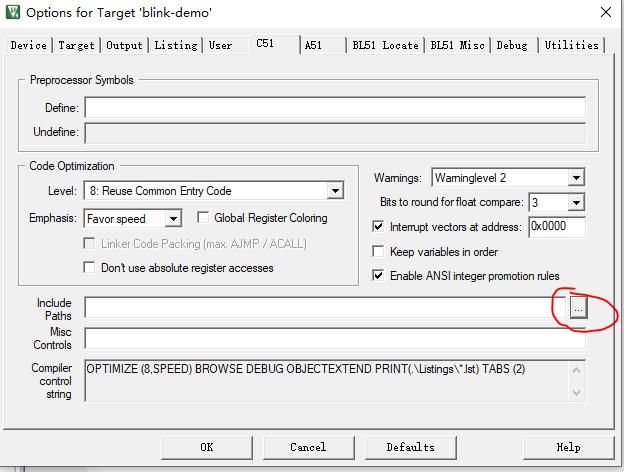Viewport: 624px width, 472px height.
Task: Click the Undefine field
Action: click(335, 133)
